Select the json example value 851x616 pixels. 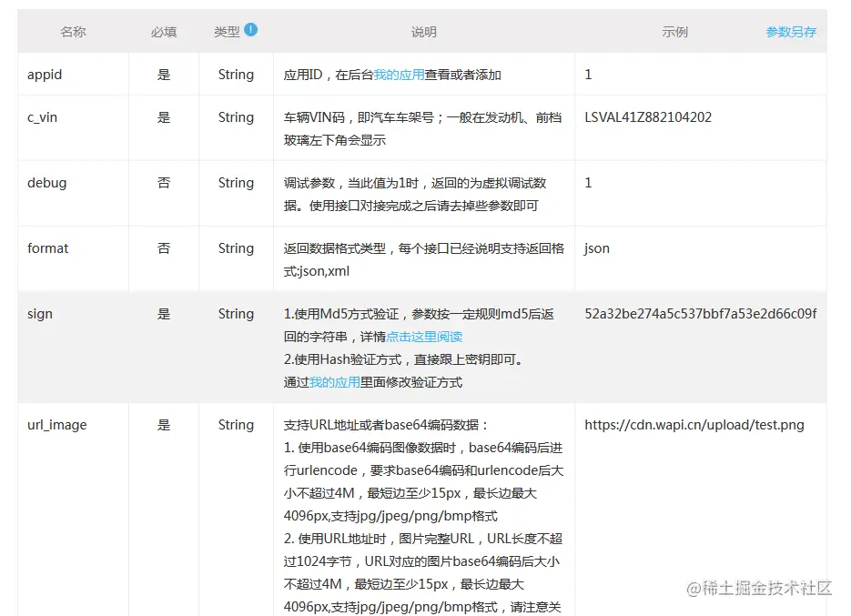point(597,248)
